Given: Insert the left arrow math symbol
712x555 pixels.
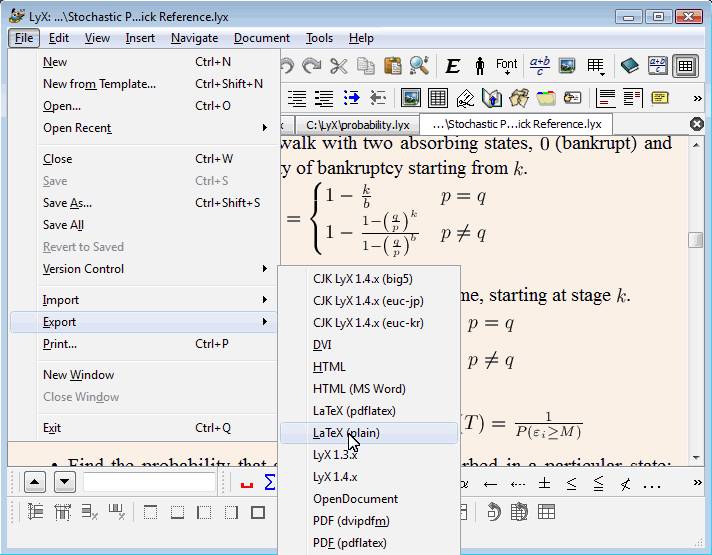Looking at the screenshot, I should click(x=490, y=485).
